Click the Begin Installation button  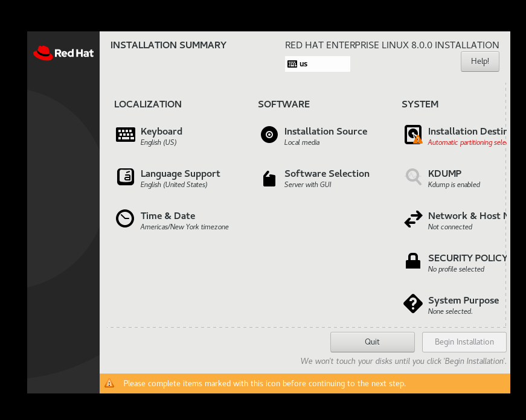(x=464, y=342)
